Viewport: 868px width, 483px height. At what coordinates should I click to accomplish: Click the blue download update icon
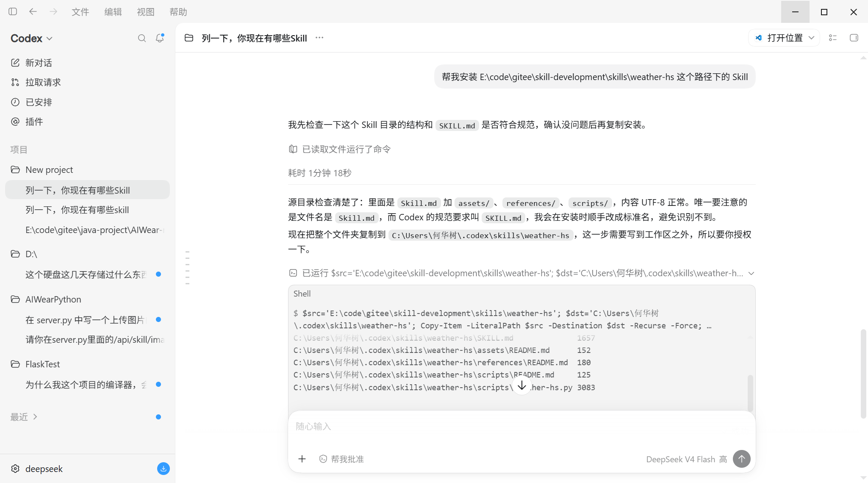tap(163, 469)
